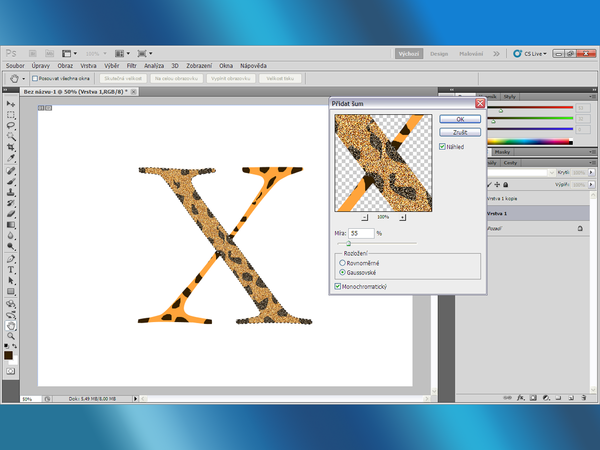Enable Posouvat všechna okna checkbox
This screenshot has height=450, width=600.
36,77
